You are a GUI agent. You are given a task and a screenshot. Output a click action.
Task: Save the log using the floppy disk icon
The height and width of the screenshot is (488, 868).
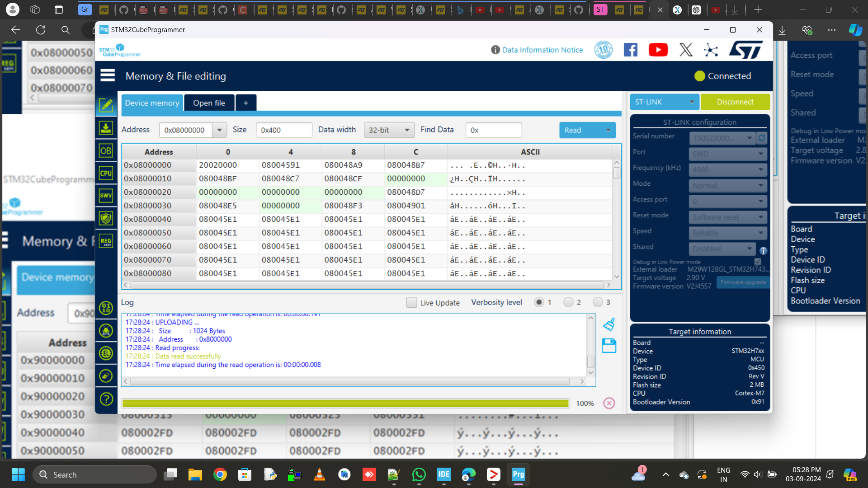pyautogui.click(x=609, y=346)
